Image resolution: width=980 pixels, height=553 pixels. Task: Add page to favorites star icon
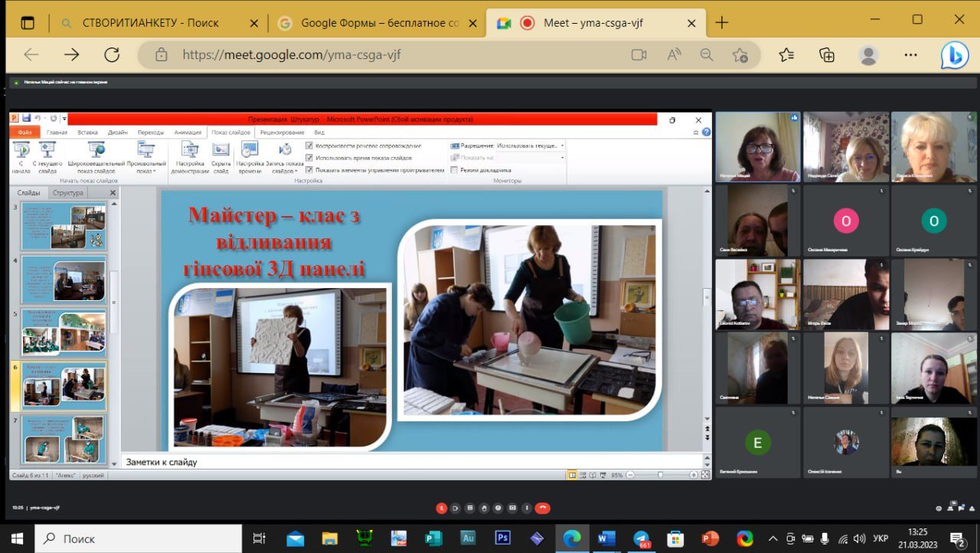(740, 54)
